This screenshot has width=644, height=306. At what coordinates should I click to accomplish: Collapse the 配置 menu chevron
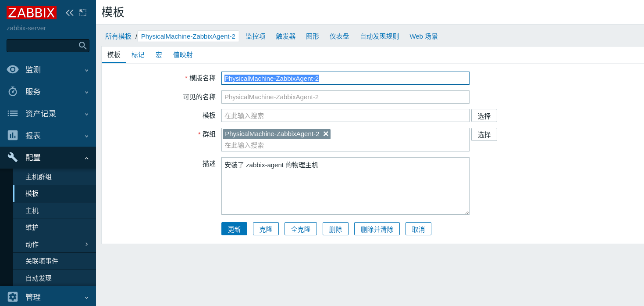point(86,158)
